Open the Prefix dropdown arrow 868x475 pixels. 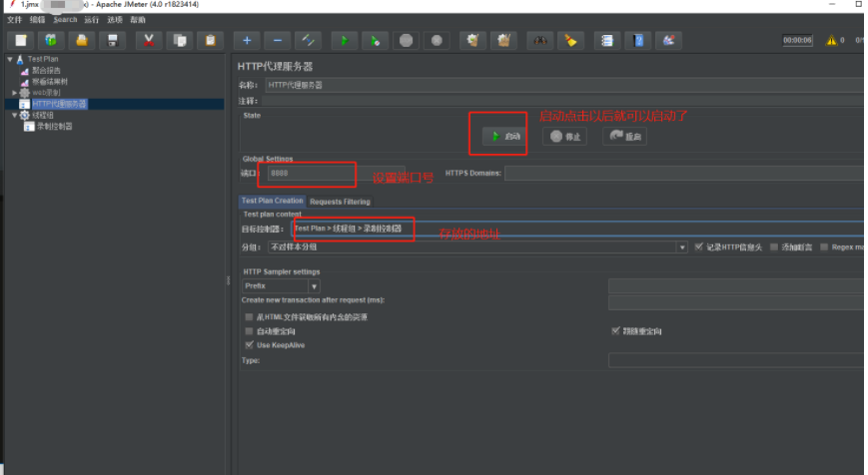coord(314,285)
